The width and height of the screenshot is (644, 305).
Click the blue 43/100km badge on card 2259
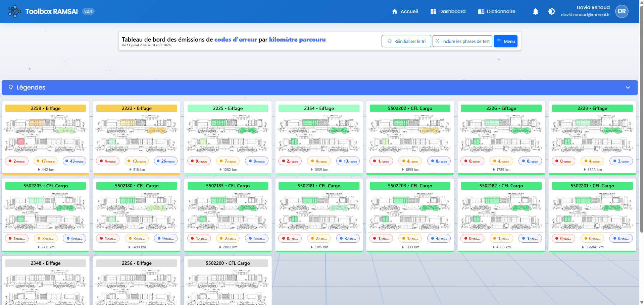click(75, 161)
